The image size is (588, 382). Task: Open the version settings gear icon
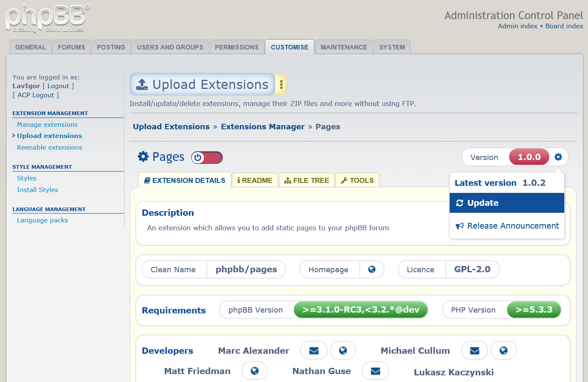[x=558, y=157]
